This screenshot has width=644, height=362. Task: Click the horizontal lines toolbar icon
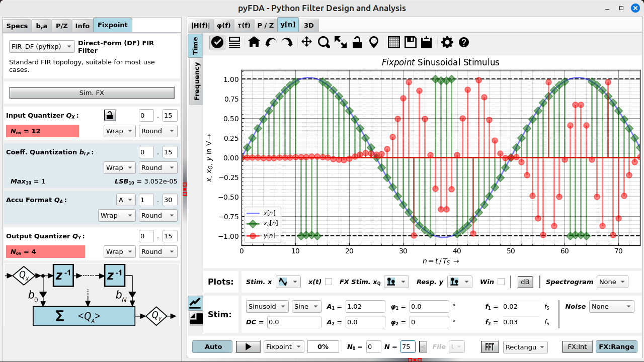(234, 42)
